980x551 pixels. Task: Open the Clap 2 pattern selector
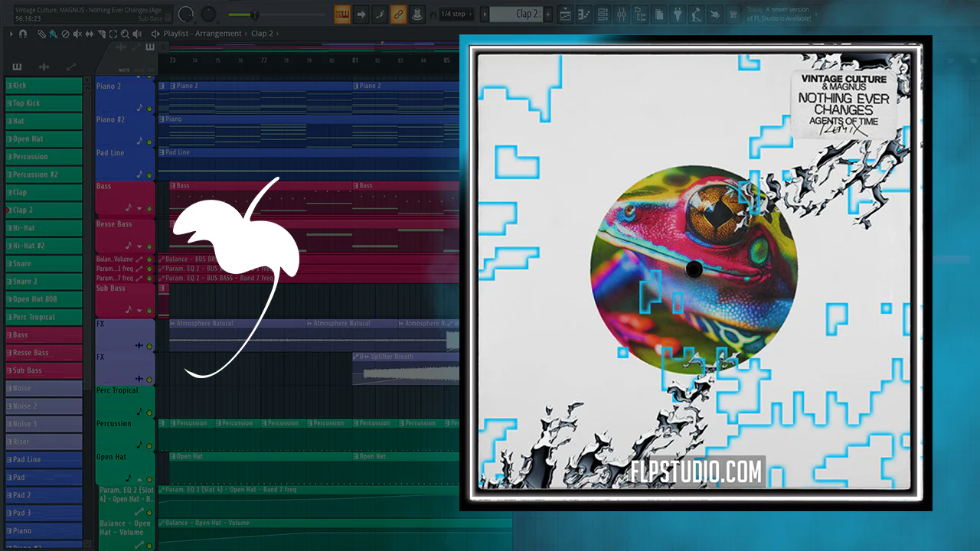click(517, 14)
